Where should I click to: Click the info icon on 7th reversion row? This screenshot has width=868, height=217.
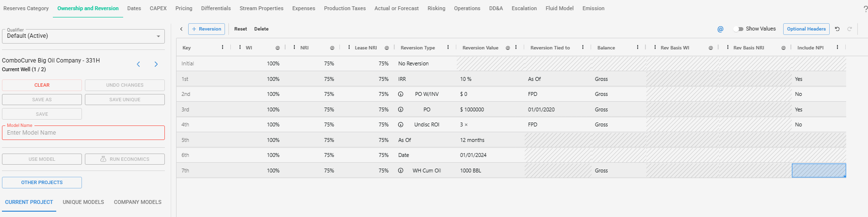(401, 170)
